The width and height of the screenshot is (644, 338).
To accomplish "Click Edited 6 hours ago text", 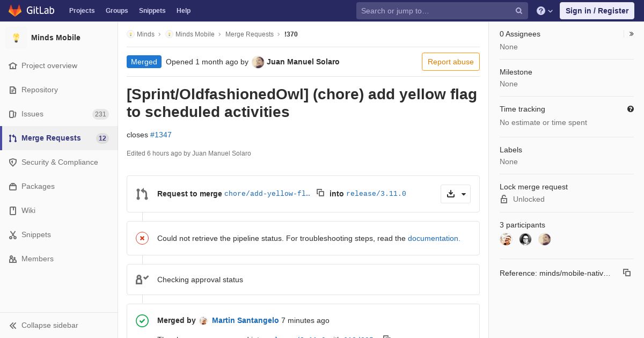I will [189, 153].
